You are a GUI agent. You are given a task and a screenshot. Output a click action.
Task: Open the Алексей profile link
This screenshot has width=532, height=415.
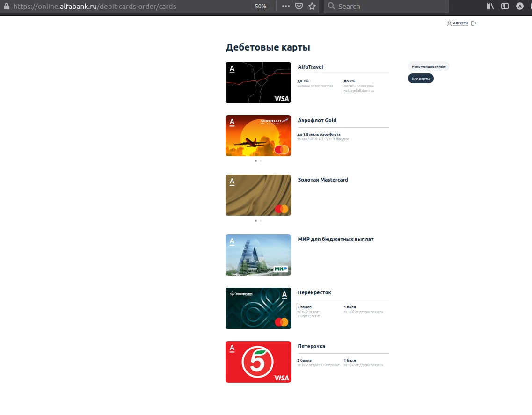[460, 23]
